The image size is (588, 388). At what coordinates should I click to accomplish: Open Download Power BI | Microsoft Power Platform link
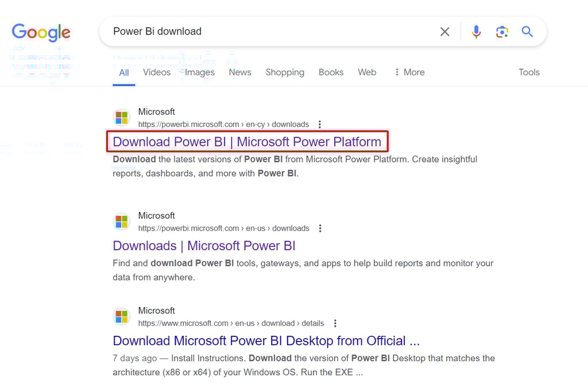point(247,142)
